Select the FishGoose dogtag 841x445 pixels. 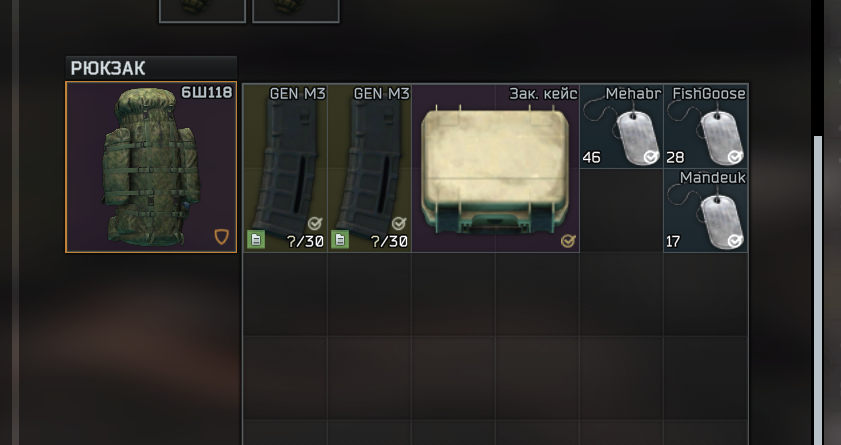(x=705, y=126)
